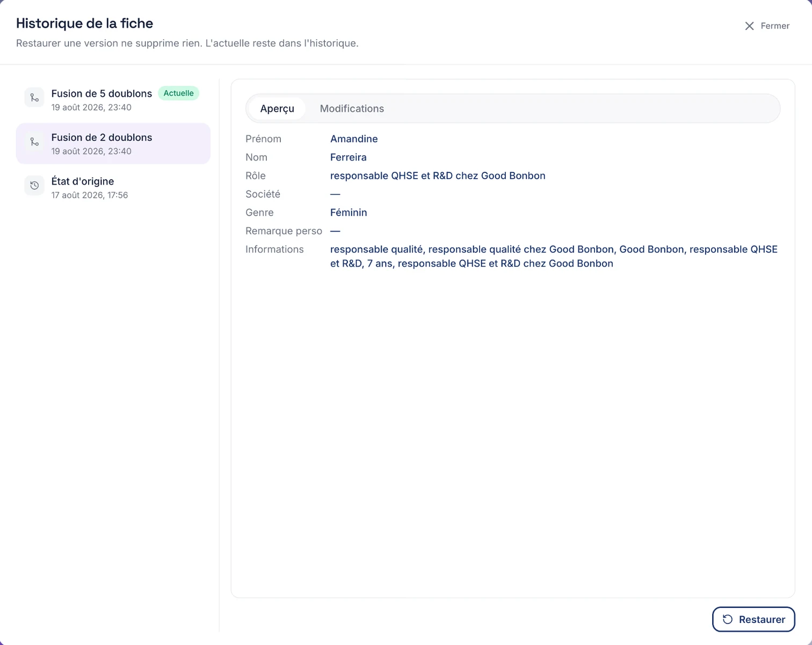The width and height of the screenshot is (812, 645).
Task: Click the Société dash value
Action: click(335, 194)
